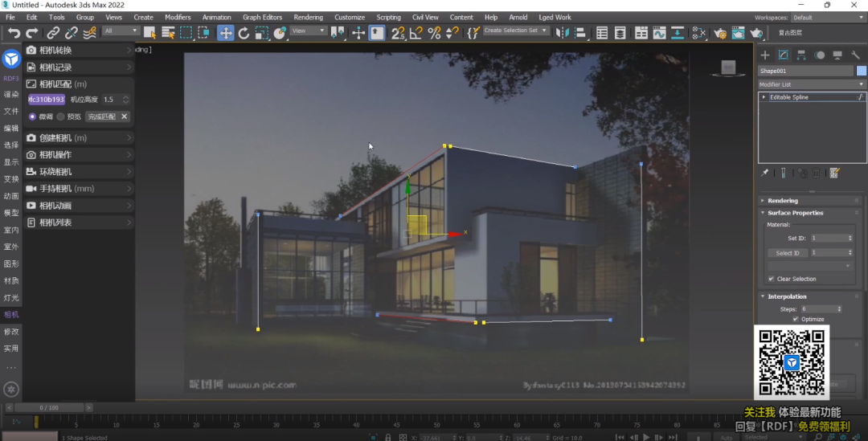Toggle 2.5D Snaps

click(x=398, y=33)
